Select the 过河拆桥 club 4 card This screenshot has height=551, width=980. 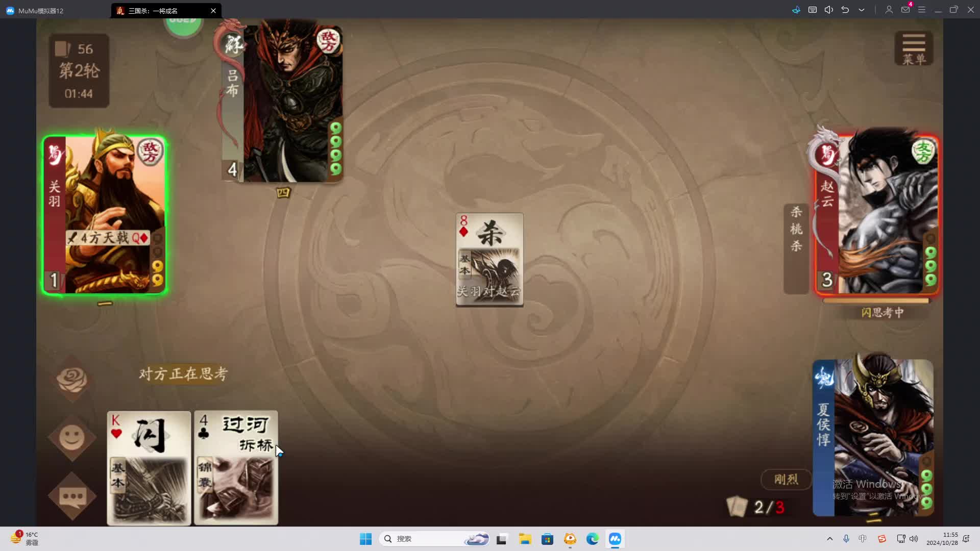coord(236,467)
